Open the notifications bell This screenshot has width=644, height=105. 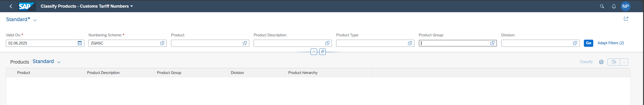(614, 6)
